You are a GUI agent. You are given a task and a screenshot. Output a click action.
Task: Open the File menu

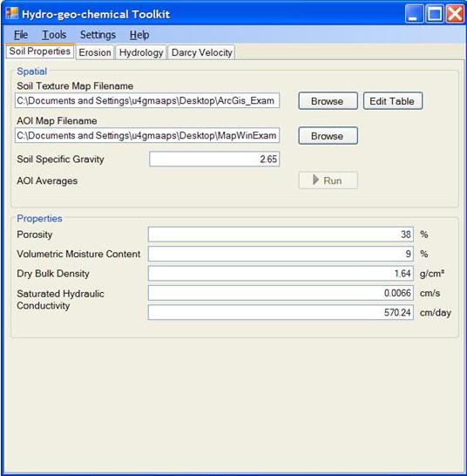tap(21, 35)
